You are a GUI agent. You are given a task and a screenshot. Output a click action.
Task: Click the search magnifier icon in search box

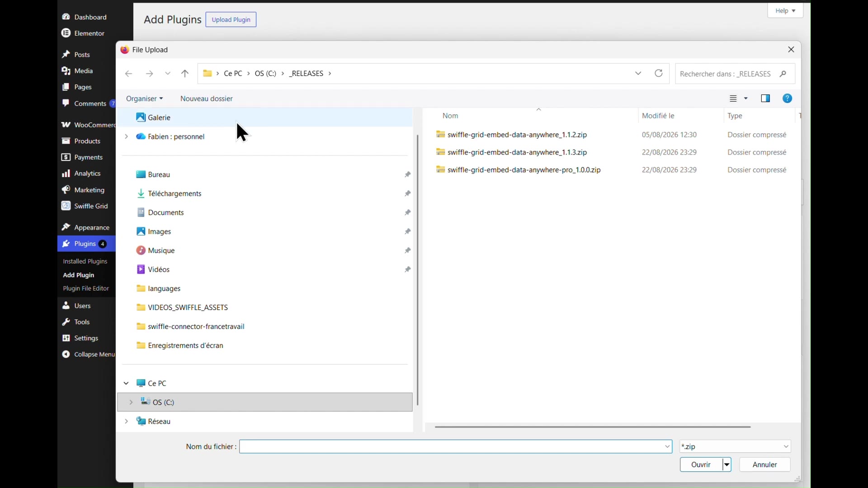[x=783, y=74]
